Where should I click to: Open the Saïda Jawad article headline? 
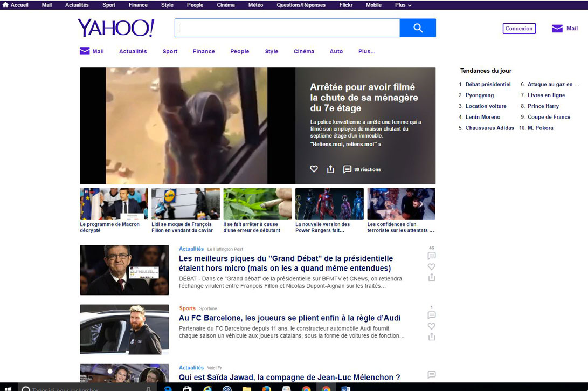pyautogui.click(x=289, y=378)
